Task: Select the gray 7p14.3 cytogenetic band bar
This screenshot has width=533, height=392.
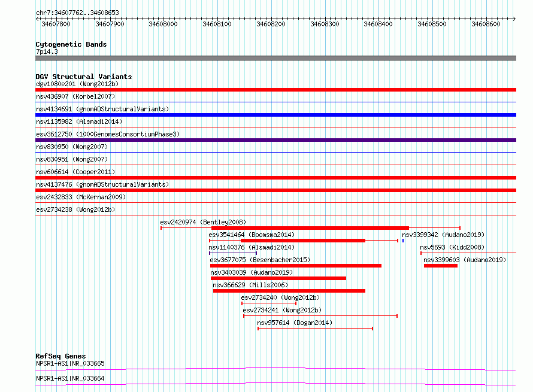Action: click(x=275, y=58)
